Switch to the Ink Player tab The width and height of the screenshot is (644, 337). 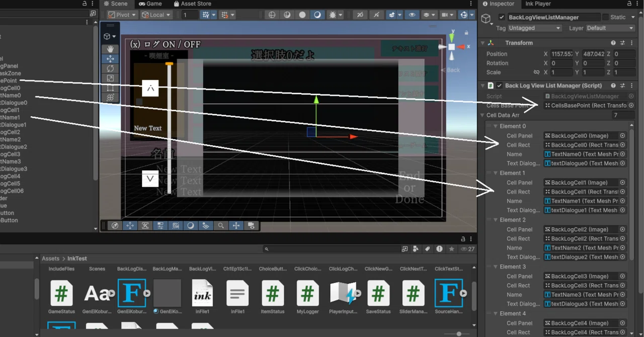click(x=538, y=4)
